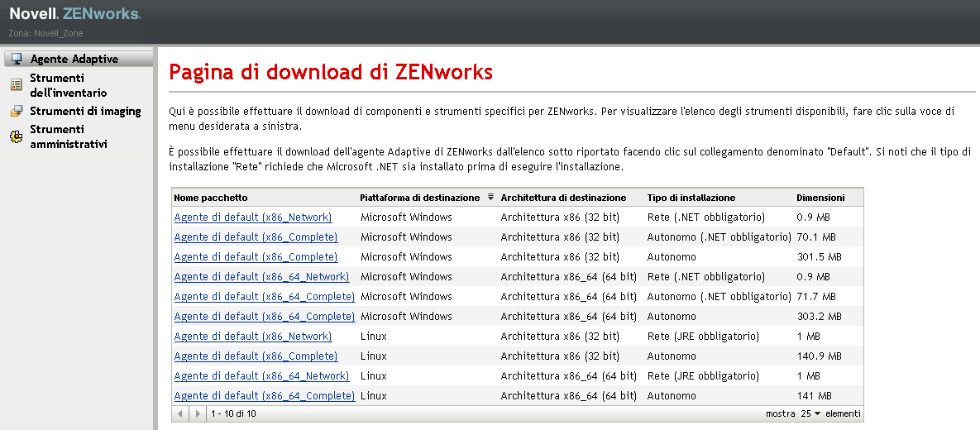Click the '301.5 MB' size cell
Image resolution: width=980 pixels, height=430 pixels.
point(820,257)
